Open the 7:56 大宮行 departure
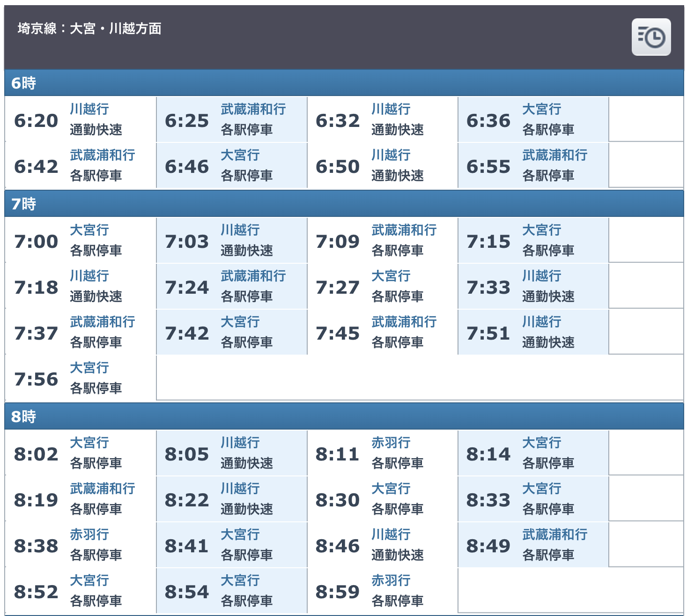 (x=80, y=378)
